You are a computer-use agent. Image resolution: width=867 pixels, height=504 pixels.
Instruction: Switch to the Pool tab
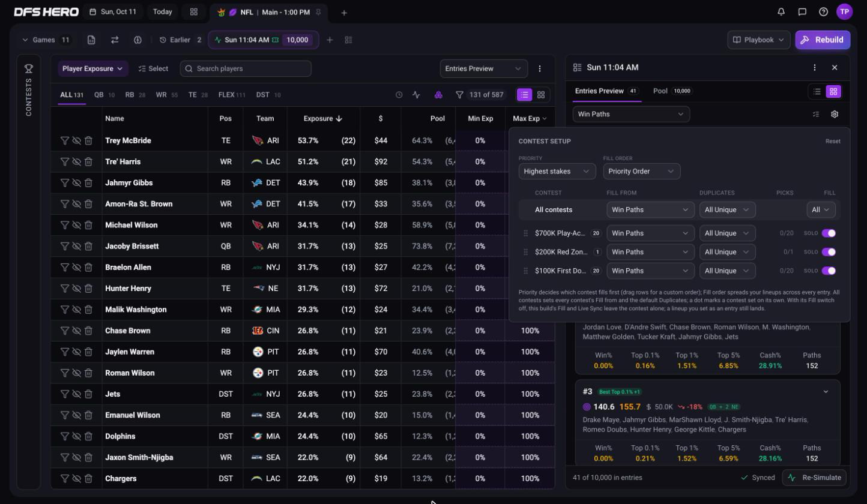click(x=672, y=91)
